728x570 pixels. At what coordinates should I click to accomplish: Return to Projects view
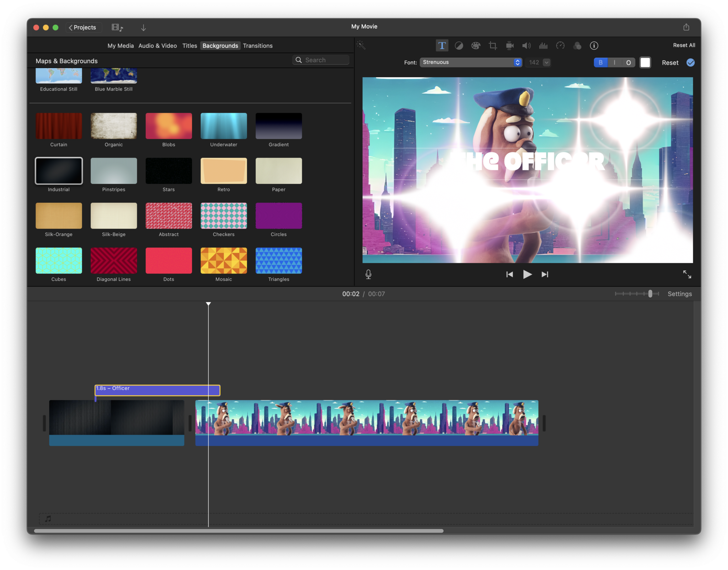84,27
